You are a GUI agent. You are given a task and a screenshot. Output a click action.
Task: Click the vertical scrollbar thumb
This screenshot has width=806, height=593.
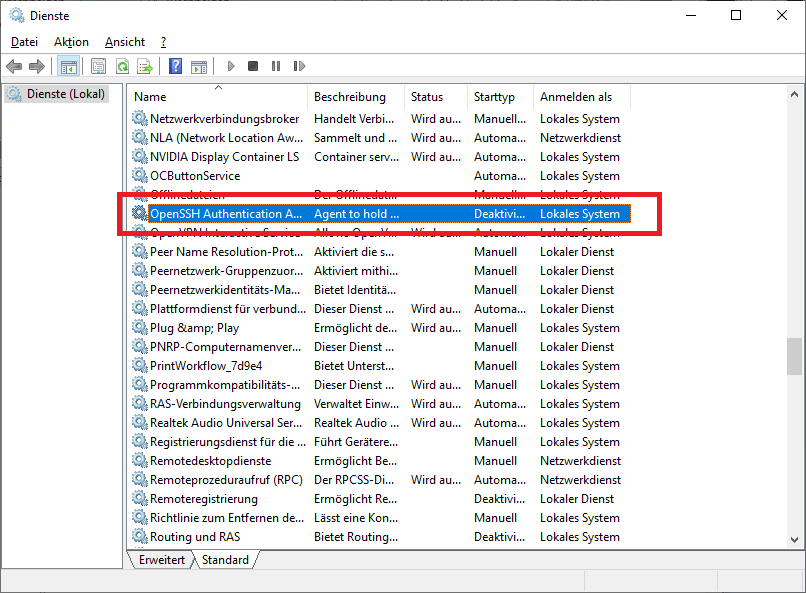[794, 354]
